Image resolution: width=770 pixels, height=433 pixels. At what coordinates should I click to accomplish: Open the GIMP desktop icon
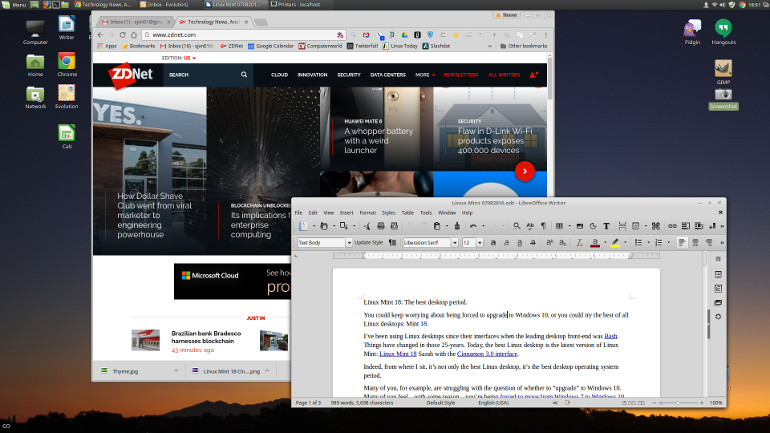click(x=723, y=72)
